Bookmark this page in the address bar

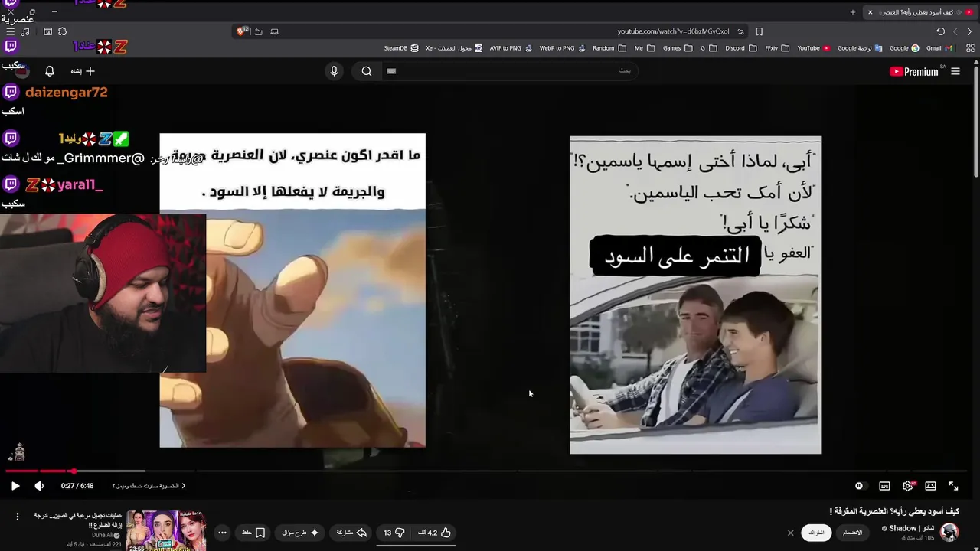pos(759,31)
